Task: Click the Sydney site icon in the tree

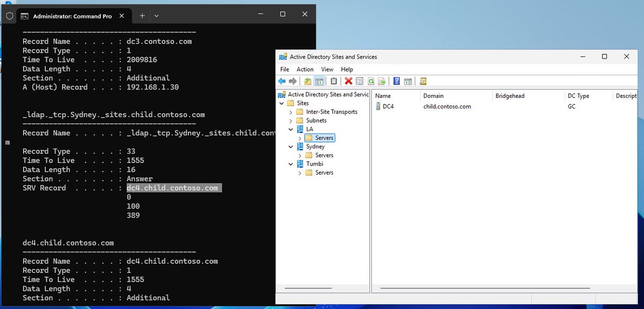Action: [299, 146]
